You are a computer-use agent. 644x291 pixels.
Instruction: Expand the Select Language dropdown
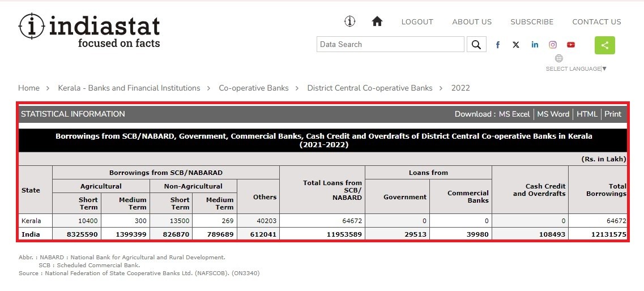click(x=575, y=69)
